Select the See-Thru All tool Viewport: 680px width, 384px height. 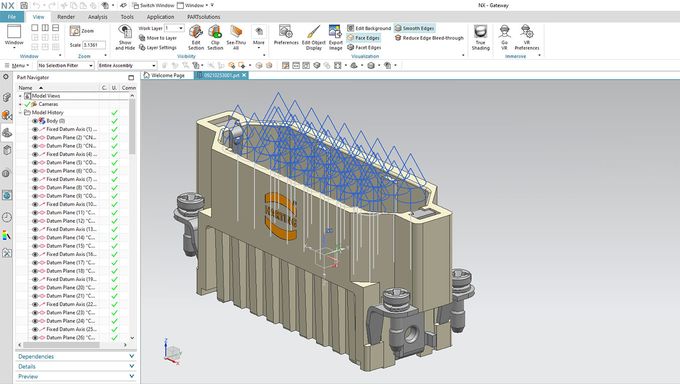236,37
